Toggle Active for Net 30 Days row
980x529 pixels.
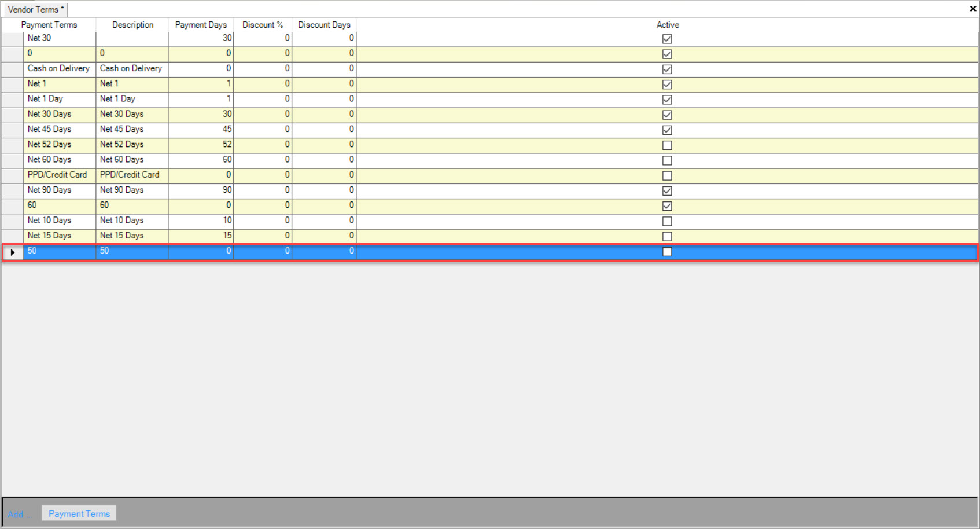(x=667, y=115)
